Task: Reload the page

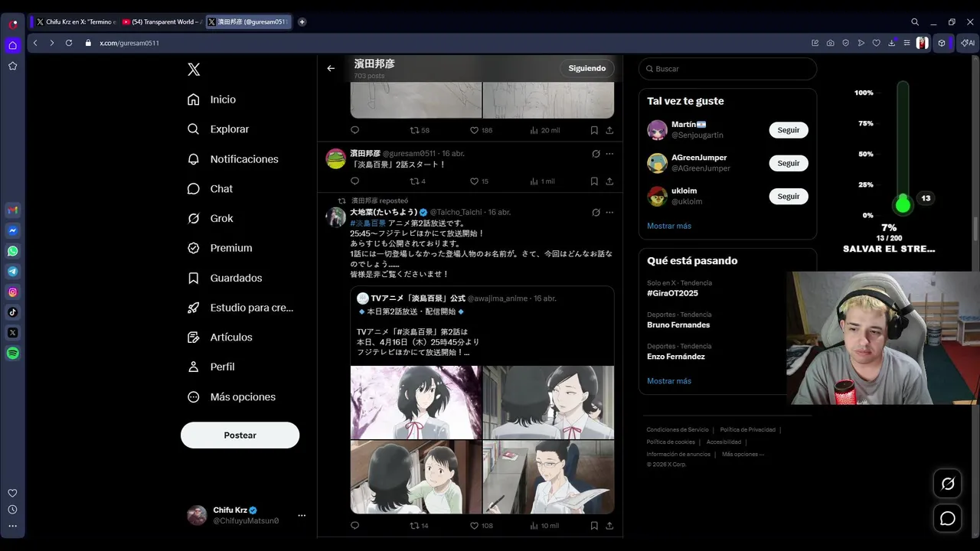Action: click(x=68, y=43)
